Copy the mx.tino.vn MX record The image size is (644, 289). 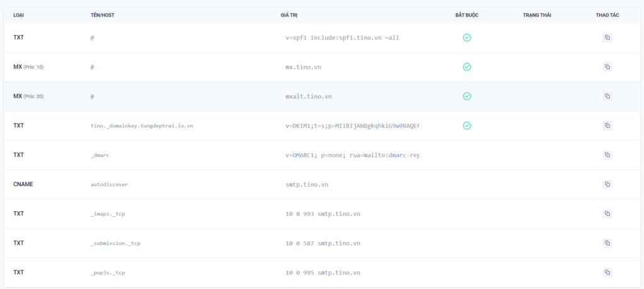607,67
